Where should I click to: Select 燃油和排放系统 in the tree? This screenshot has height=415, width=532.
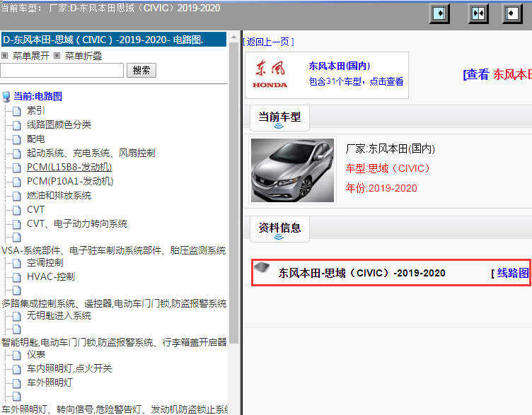(59, 196)
